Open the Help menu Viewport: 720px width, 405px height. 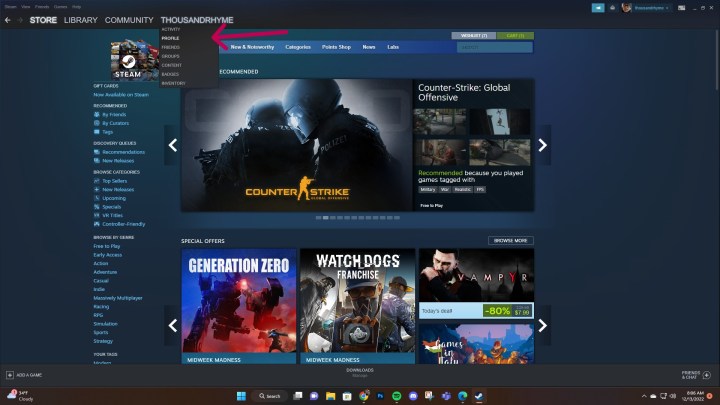click(x=77, y=7)
